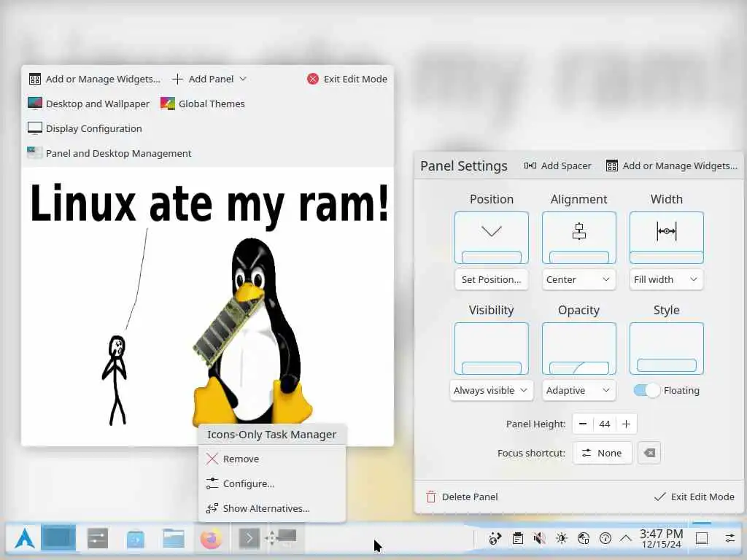Click the Linux ate my ram image
747x560 pixels.
coord(208,306)
